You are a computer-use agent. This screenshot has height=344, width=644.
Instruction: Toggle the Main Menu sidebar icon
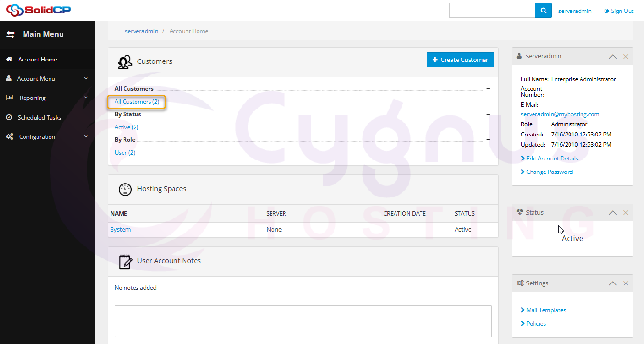(x=11, y=35)
